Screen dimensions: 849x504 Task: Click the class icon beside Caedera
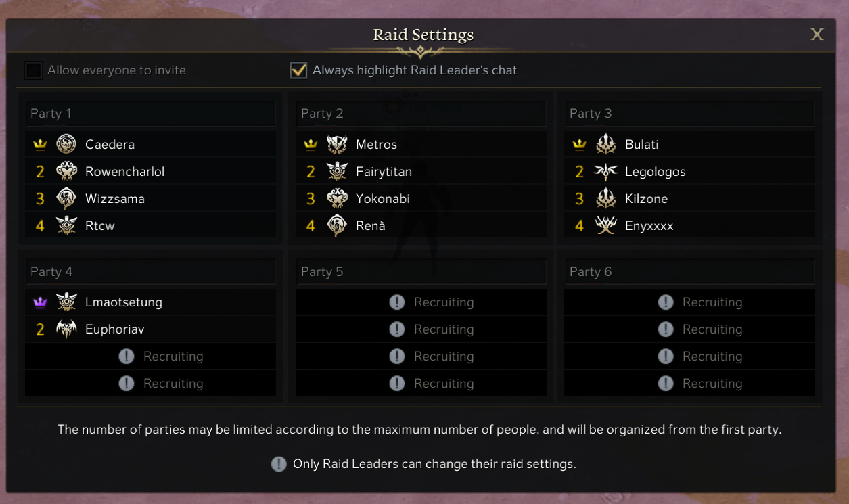pos(66,144)
